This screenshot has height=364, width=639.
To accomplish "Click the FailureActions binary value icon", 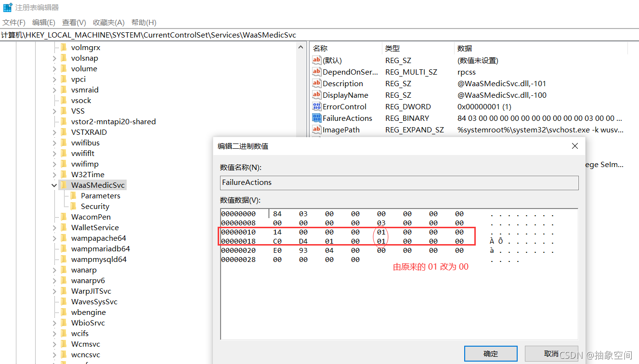I will coord(316,118).
